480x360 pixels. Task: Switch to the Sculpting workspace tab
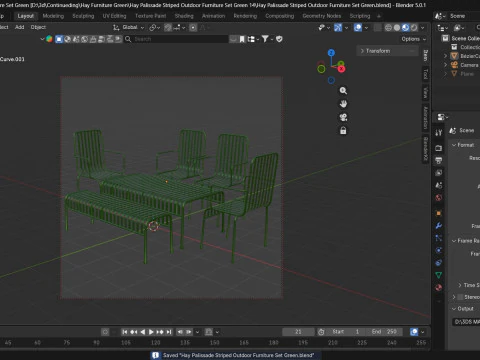point(83,16)
